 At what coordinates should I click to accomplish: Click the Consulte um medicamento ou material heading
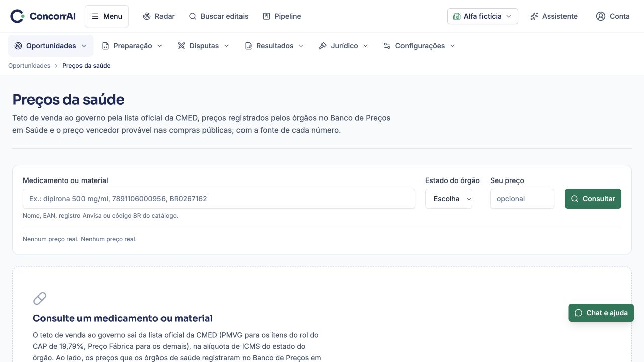123,318
